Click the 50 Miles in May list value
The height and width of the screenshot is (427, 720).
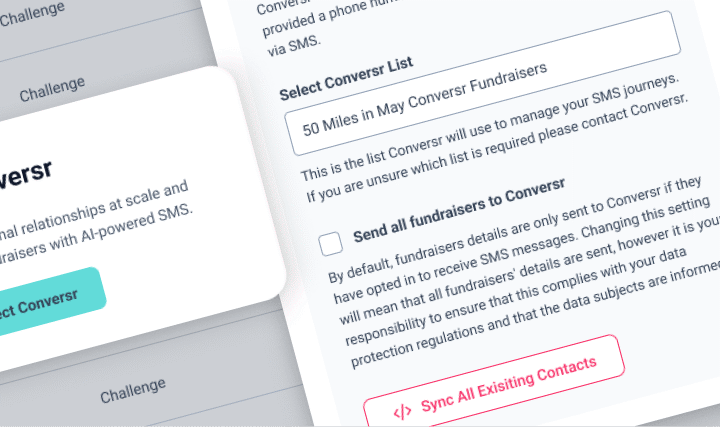click(x=425, y=99)
